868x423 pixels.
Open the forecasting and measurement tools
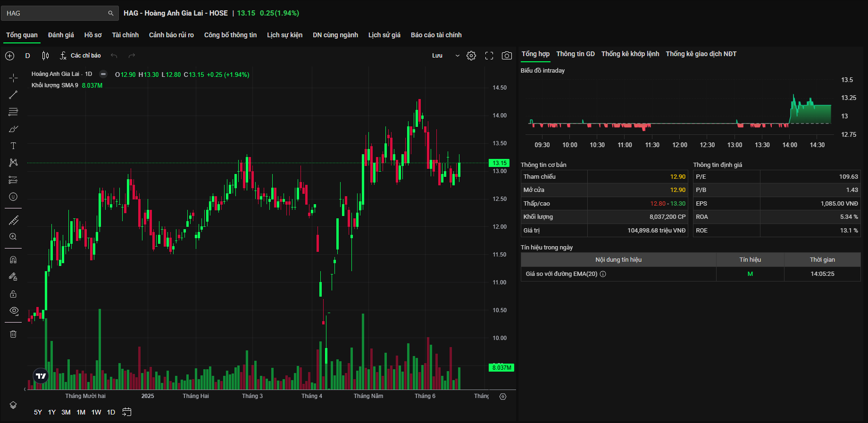tap(13, 180)
